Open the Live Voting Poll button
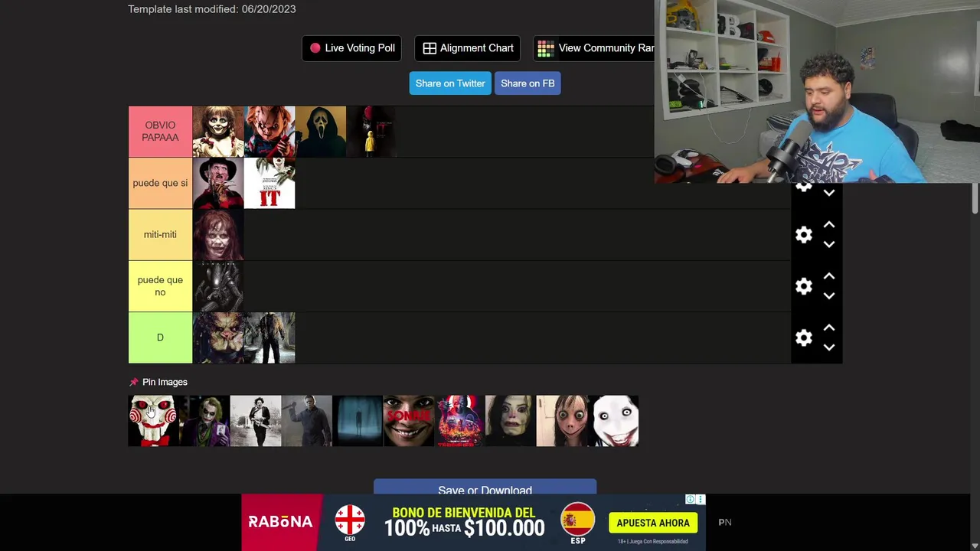This screenshot has width=980, height=551. 352,48
